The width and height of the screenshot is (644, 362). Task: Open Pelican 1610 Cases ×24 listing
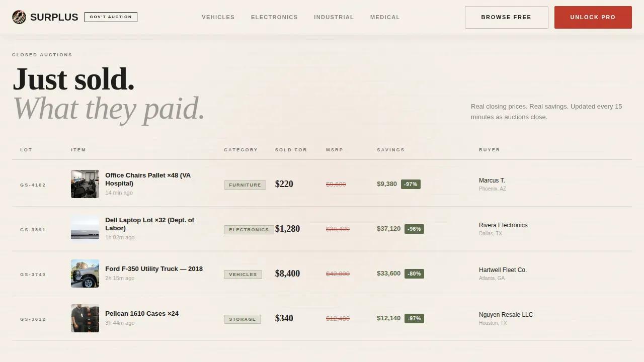142,314
